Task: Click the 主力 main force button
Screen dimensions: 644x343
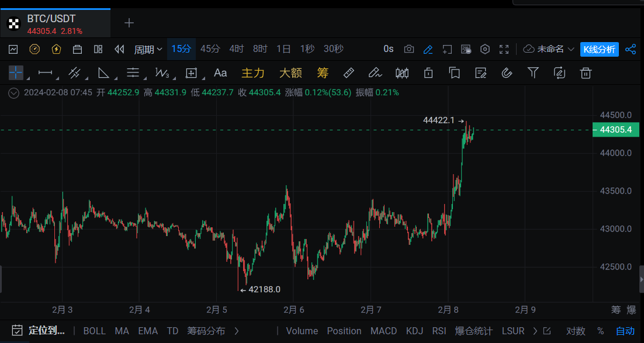Action: point(253,73)
